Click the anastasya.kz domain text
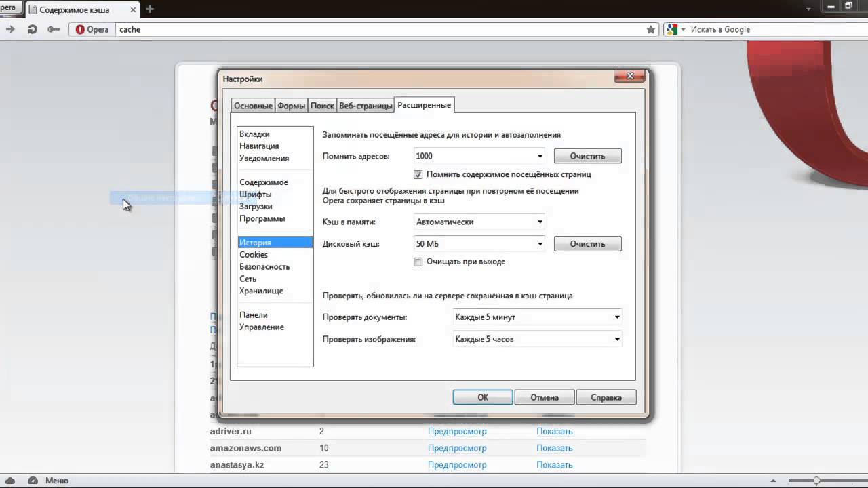868x488 pixels. (x=237, y=465)
